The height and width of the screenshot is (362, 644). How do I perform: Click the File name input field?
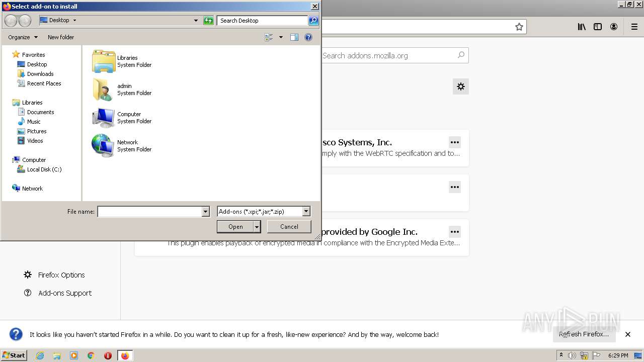click(x=149, y=212)
